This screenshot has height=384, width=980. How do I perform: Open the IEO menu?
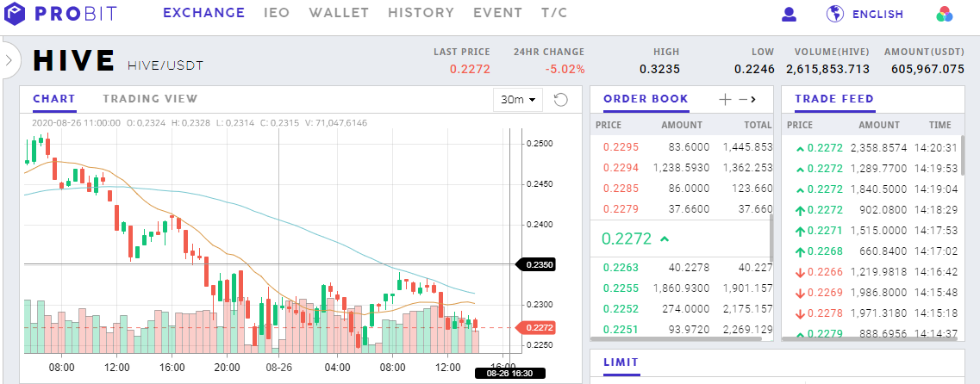(277, 13)
